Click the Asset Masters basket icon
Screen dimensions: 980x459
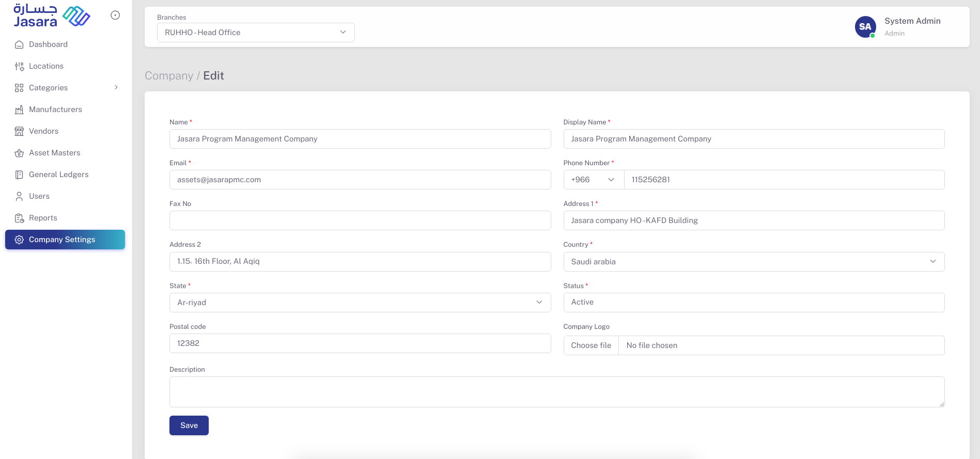19,153
